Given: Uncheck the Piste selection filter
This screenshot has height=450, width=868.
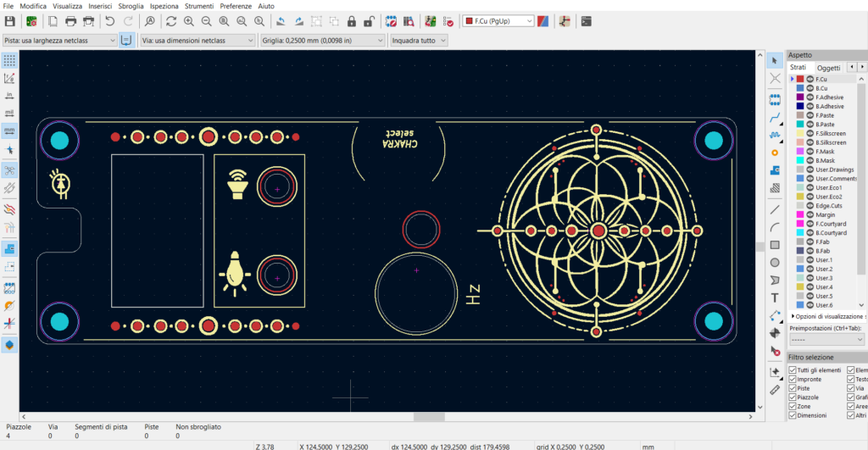Looking at the screenshot, I should click(x=793, y=388).
